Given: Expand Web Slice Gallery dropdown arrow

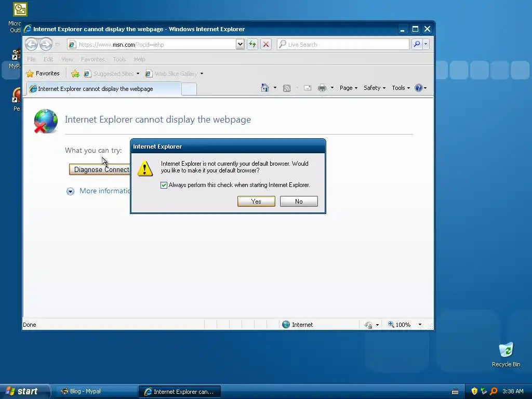Looking at the screenshot, I should click(202, 74).
